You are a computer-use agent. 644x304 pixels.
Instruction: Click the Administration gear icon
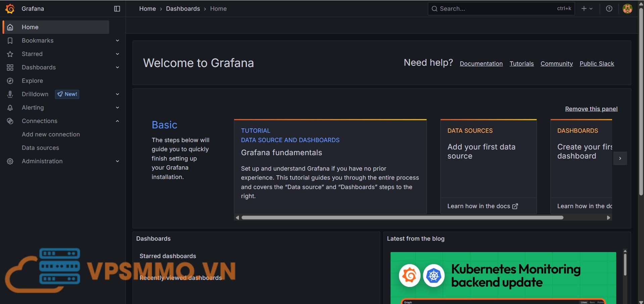[x=10, y=161]
